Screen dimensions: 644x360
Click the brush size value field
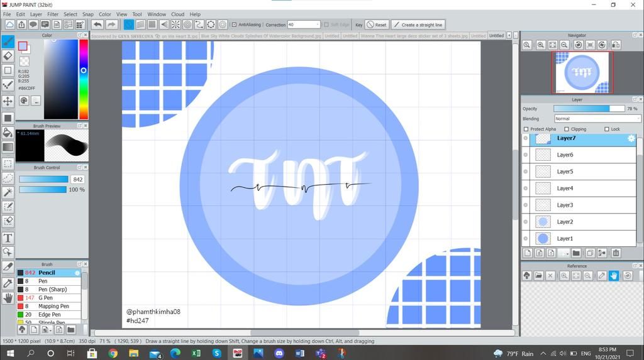[x=78, y=180]
